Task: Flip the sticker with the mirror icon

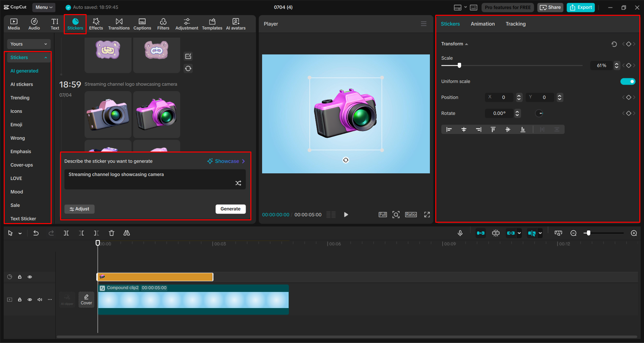Action: coord(127,233)
